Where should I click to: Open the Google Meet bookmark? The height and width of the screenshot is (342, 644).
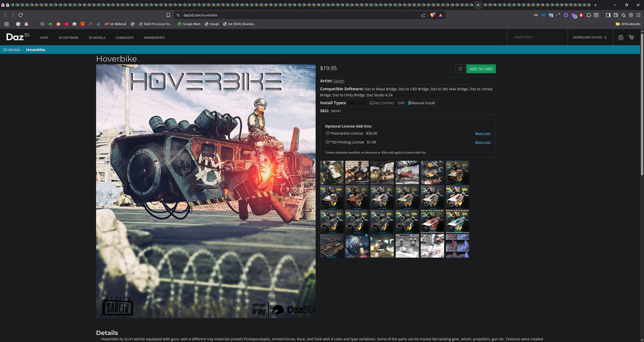coord(189,24)
